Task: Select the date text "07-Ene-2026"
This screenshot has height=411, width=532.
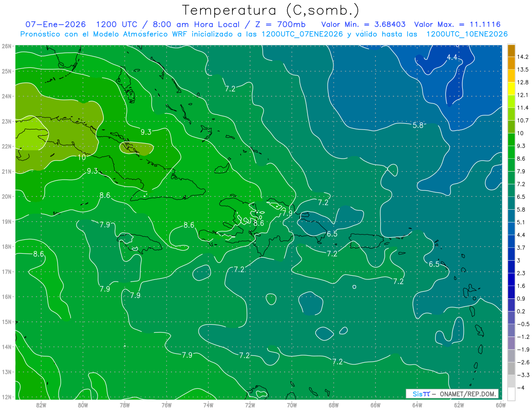Action: coord(55,24)
